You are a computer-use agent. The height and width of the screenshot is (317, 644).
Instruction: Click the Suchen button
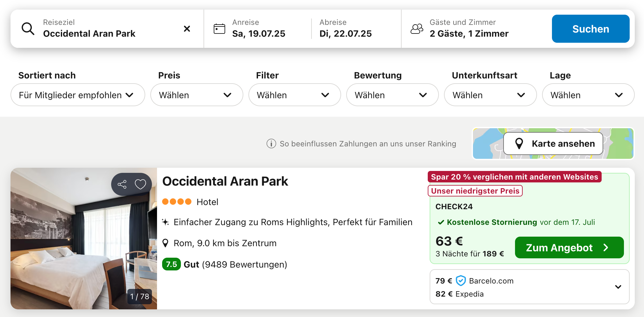pyautogui.click(x=590, y=29)
